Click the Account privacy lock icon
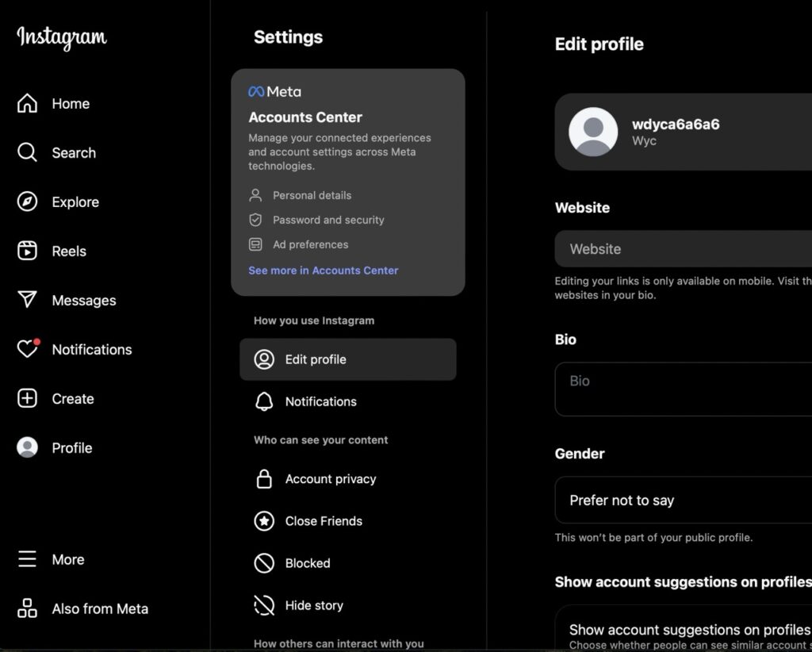Image resolution: width=812 pixels, height=652 pixels. click(264, 479)
